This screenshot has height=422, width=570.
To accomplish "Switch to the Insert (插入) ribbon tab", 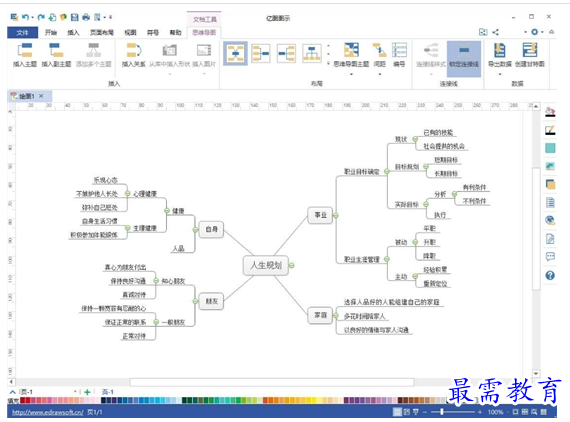I will click(x=73, y=32).
